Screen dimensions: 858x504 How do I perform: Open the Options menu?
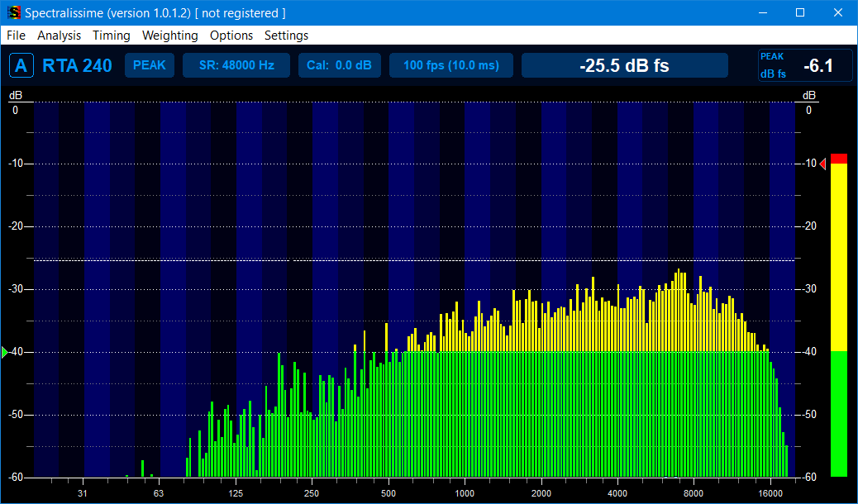[x=231, y=36]
